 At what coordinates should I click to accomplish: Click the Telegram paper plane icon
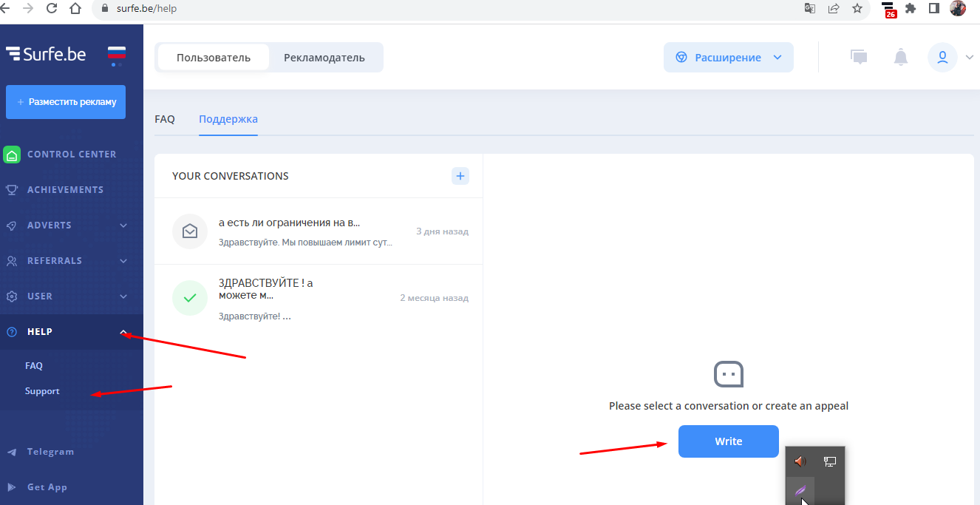click(x=12, y=452)
